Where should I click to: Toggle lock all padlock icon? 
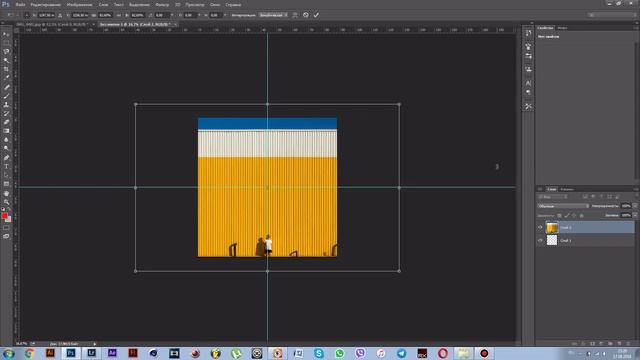[582, 216]
